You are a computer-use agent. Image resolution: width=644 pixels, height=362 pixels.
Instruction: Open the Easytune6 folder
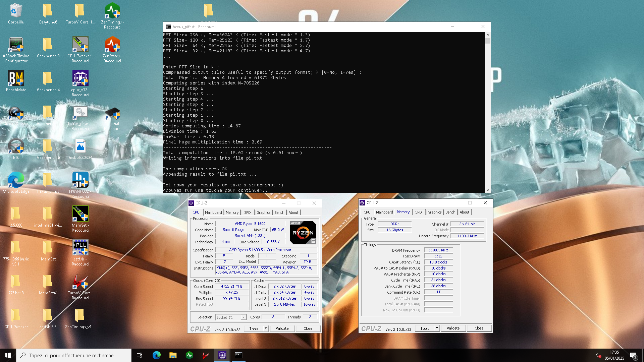[48, 14]
